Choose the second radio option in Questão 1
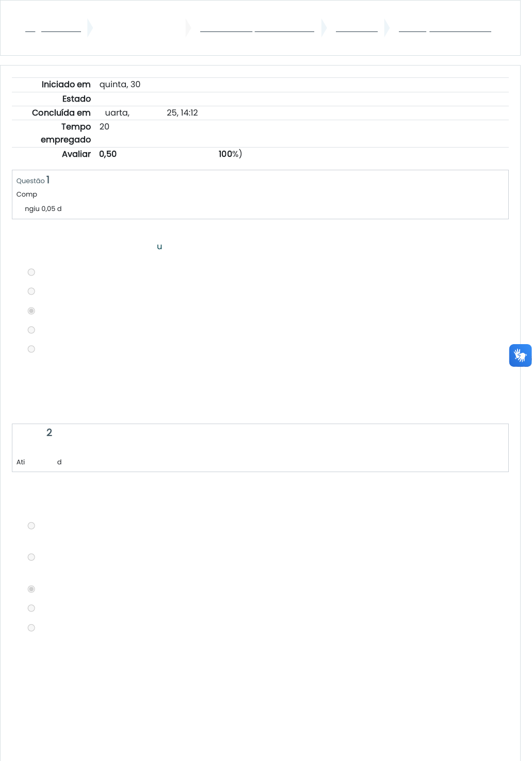The width and height of the screenshot is (532, 761). [x=31, y=292]
